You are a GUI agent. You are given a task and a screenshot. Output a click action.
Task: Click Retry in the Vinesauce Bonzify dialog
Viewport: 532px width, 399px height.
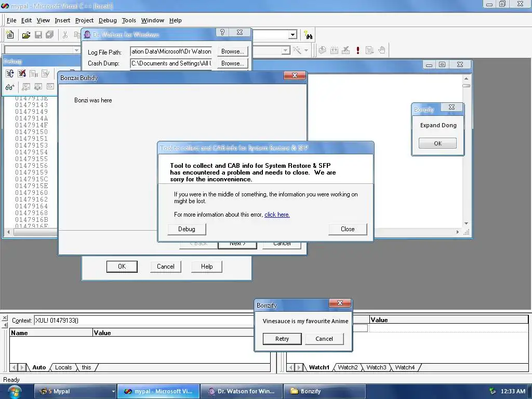[x=282, y=339]
